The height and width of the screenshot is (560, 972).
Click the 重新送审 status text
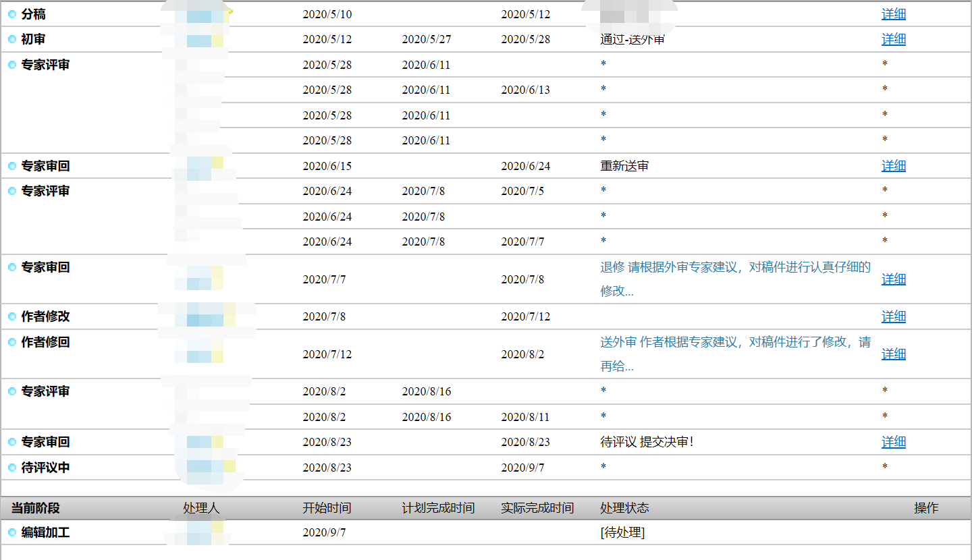[624, 166]
